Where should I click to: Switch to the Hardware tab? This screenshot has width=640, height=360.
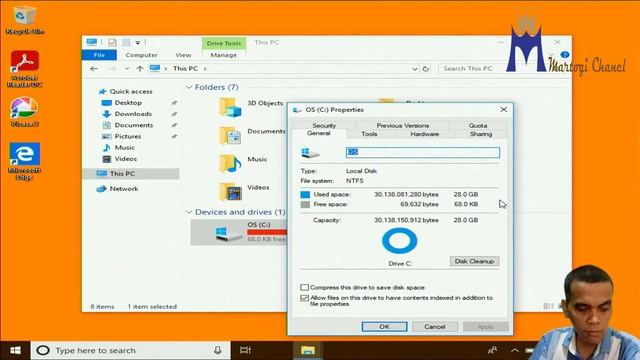pos(424,134)
